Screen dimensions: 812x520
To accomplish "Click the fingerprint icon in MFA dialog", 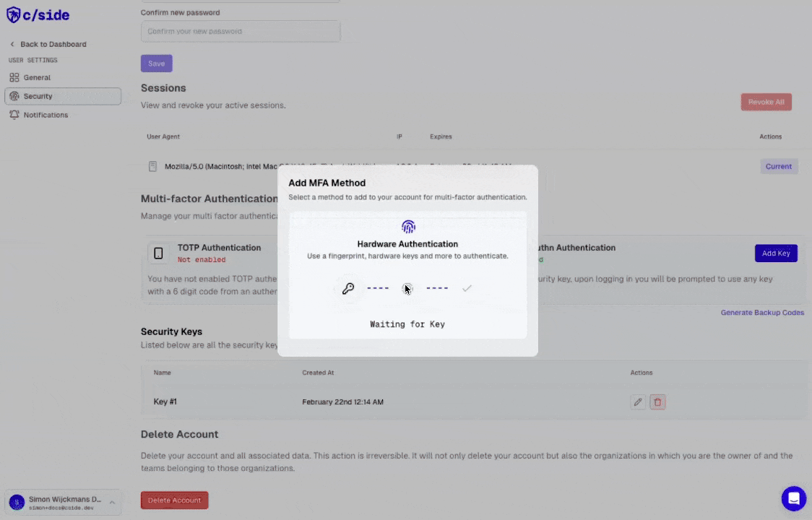I will click(408, 227).
